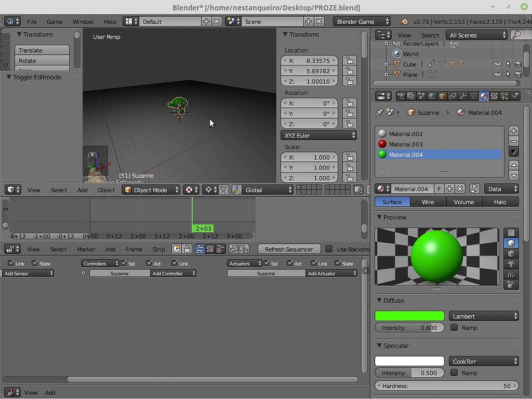Open the File menu
Image resolution: width=532 pixels, height=399 pixels.
pos(32,22)
